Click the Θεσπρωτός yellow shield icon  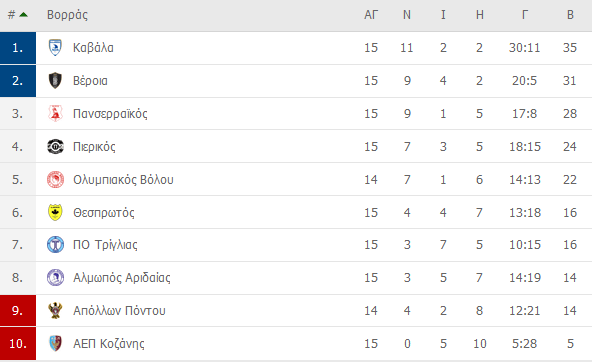[x=55, y=213]
